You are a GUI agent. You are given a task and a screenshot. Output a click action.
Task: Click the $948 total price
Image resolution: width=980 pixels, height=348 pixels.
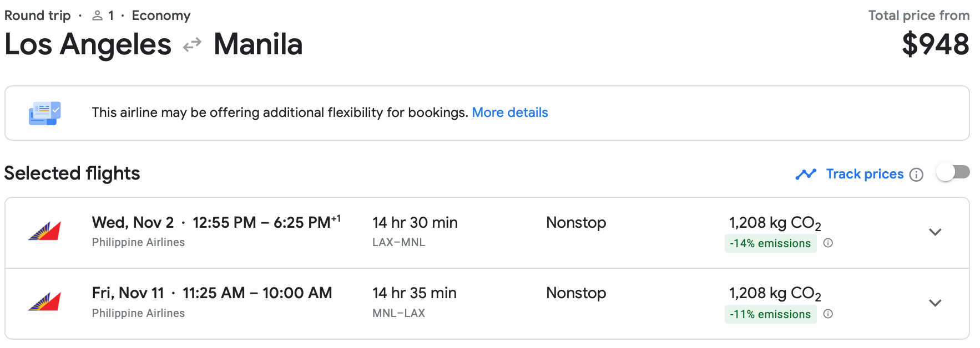[935, 44]
